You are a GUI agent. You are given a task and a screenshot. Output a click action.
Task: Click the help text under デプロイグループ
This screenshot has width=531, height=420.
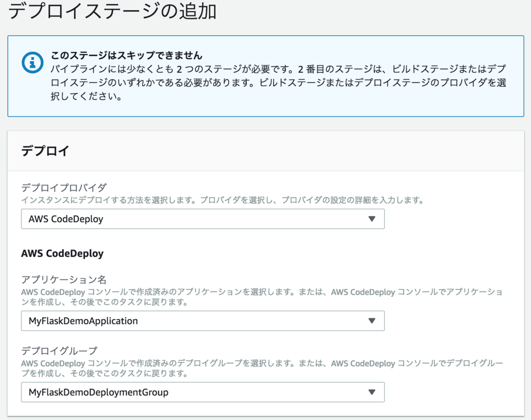pos(262,368)
